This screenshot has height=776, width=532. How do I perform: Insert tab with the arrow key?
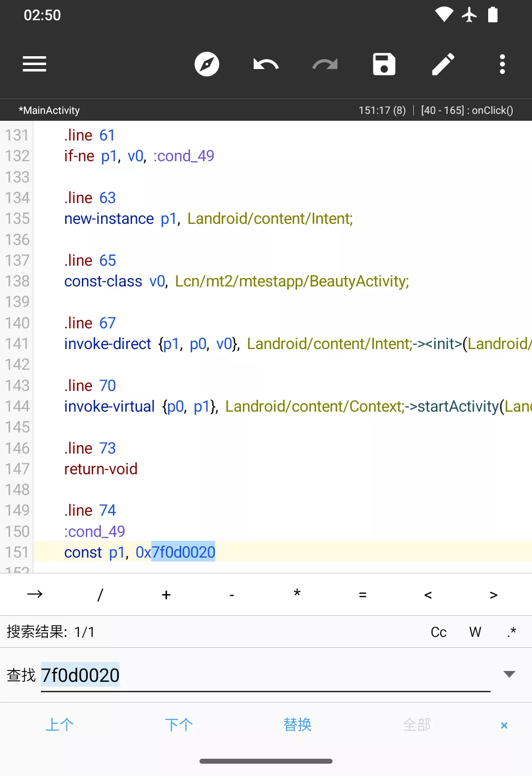pyautogui.click(x=34, y=595)
